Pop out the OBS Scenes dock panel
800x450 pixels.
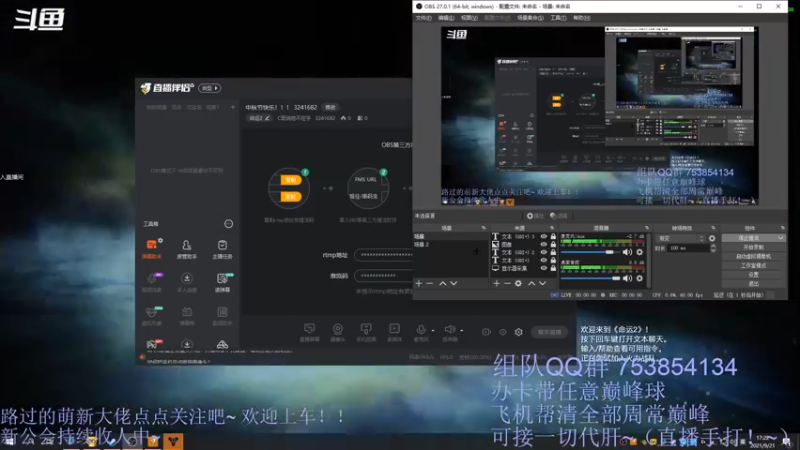point(484,228)
